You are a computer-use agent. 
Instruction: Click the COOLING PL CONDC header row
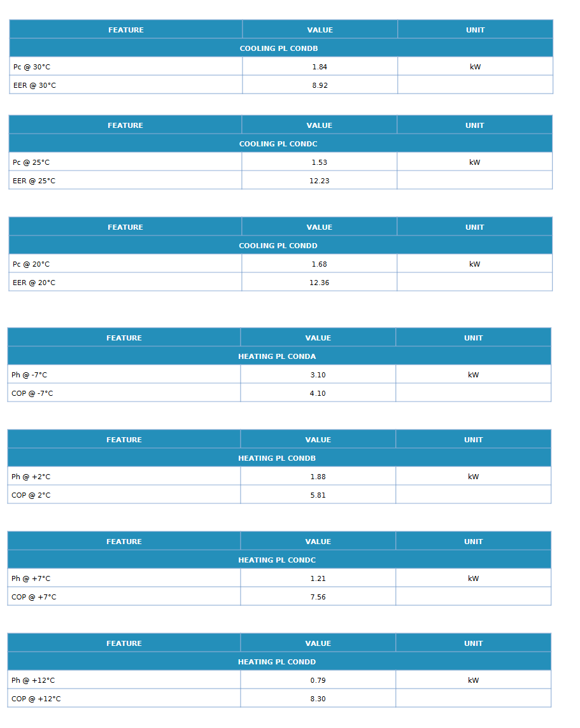click(278, 144)
